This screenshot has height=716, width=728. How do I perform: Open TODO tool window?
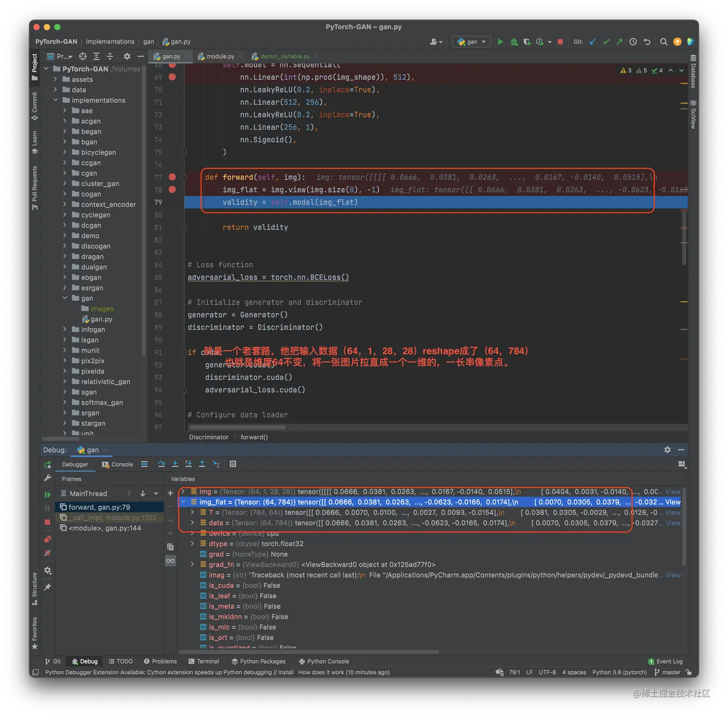[x=120, y=661]
